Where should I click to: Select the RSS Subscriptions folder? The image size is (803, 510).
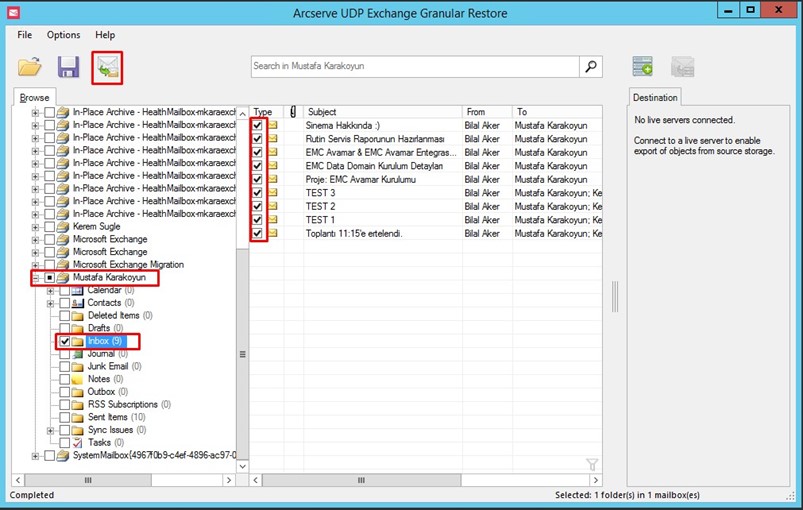coord(129,405)
